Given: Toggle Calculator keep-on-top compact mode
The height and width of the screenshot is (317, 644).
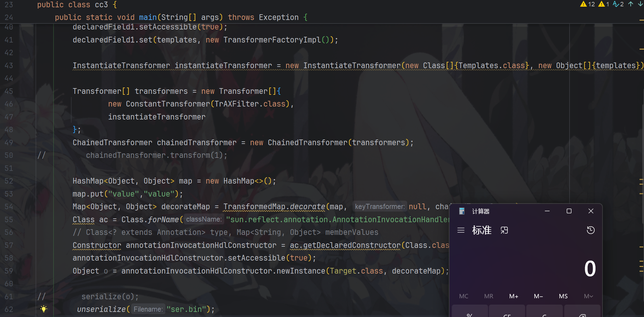Looking at the screenshot, I should click(504, 230).
